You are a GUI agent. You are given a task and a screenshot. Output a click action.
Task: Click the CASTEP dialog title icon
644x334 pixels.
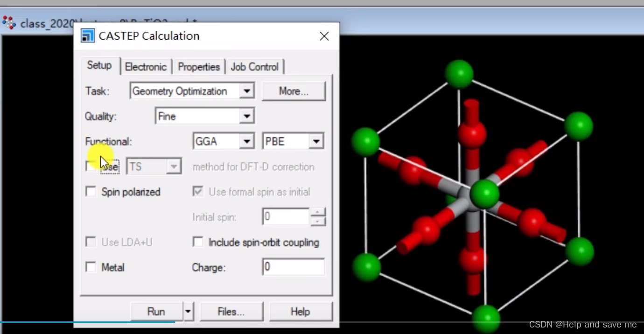pyautogui.click(x=88, y=36)
